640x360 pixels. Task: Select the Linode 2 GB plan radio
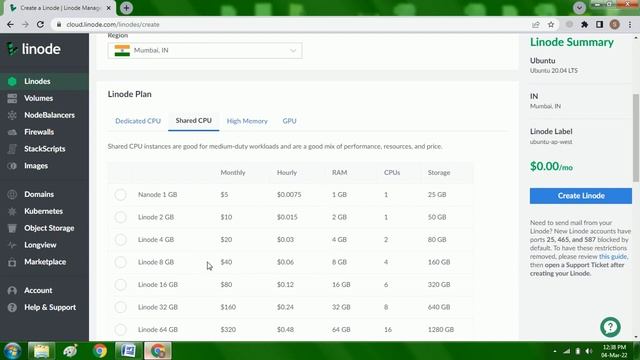coord(120,217)
